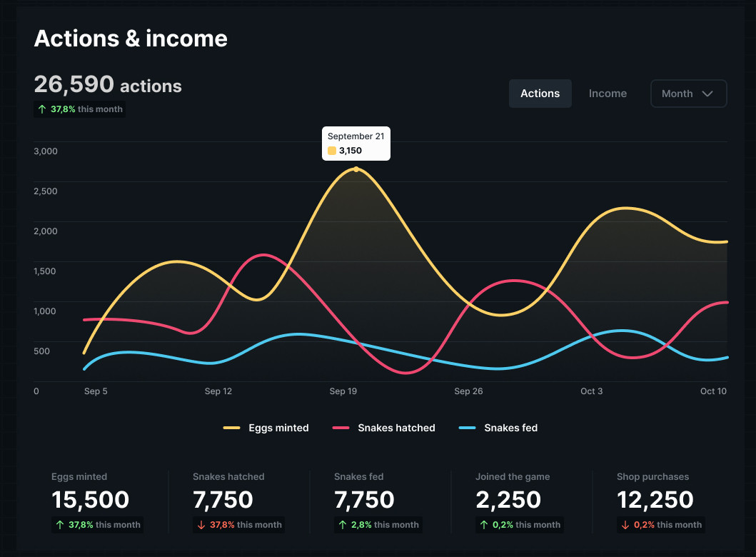This screenshot has width=756, height=557.
Task: Click the red Snakes hatched legend swatch
Action: pyautogui.click(x=341, y=428)
